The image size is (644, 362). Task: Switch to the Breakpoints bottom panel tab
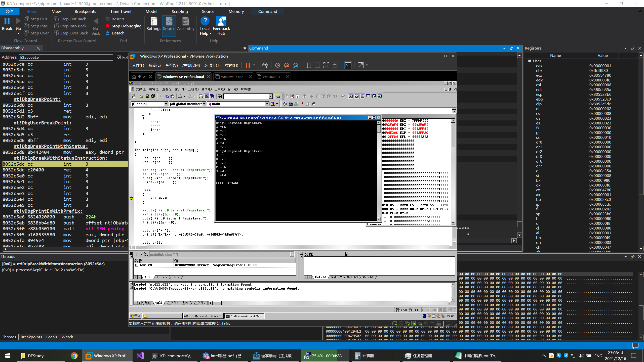click(x=31, y=337)
